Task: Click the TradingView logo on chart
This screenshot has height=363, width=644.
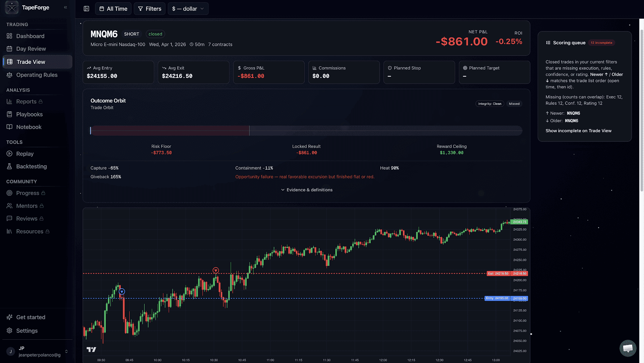Action: click(x=91, y=350)
